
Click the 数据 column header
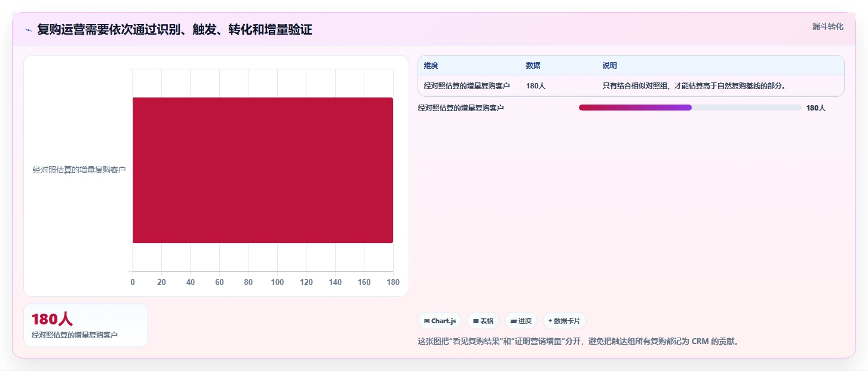[x=533, y=66]
